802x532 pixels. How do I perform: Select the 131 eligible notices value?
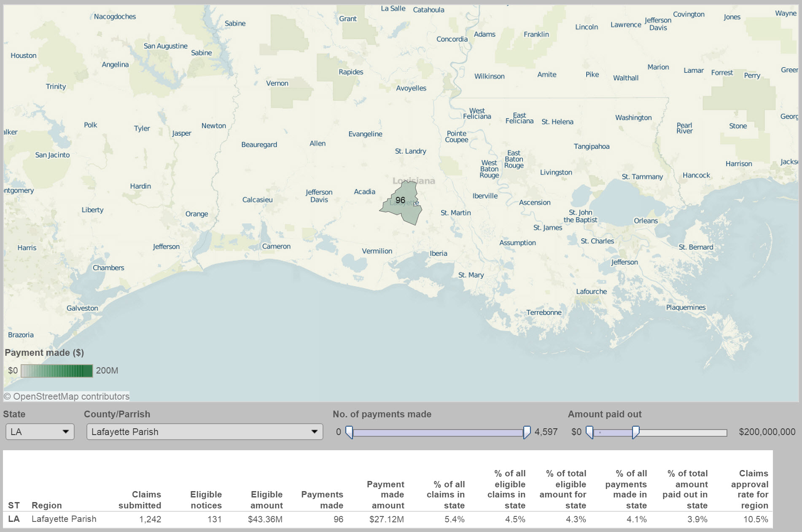215,519
